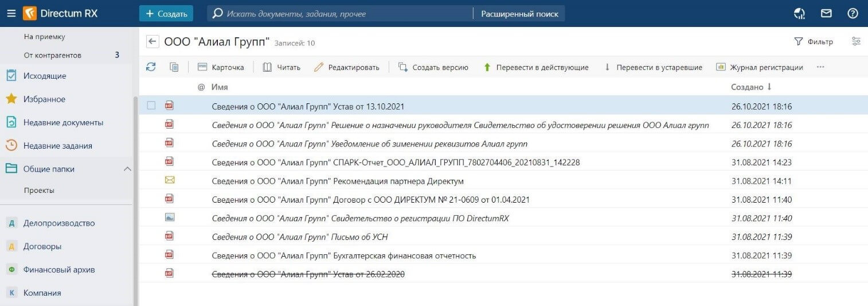Select document Бухгалтерская финансовая отчетность

pos(344,255)
